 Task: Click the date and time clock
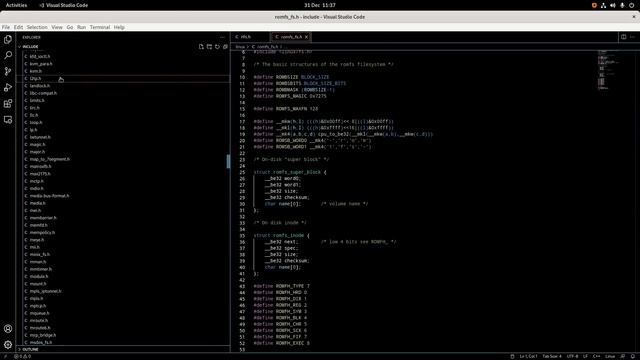click(320, 5)
